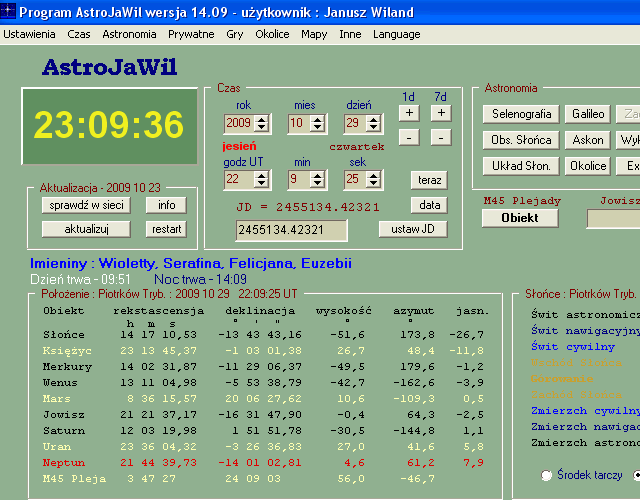The image size is (640, 500).
Task: Click the Wenus row in position table
Action: click(263, 383)
